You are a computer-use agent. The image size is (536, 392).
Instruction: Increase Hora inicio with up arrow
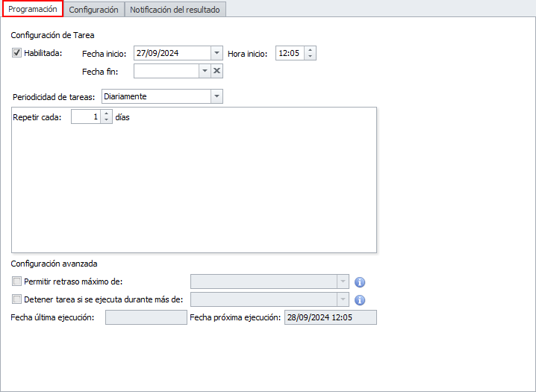[x=310, y=50]
